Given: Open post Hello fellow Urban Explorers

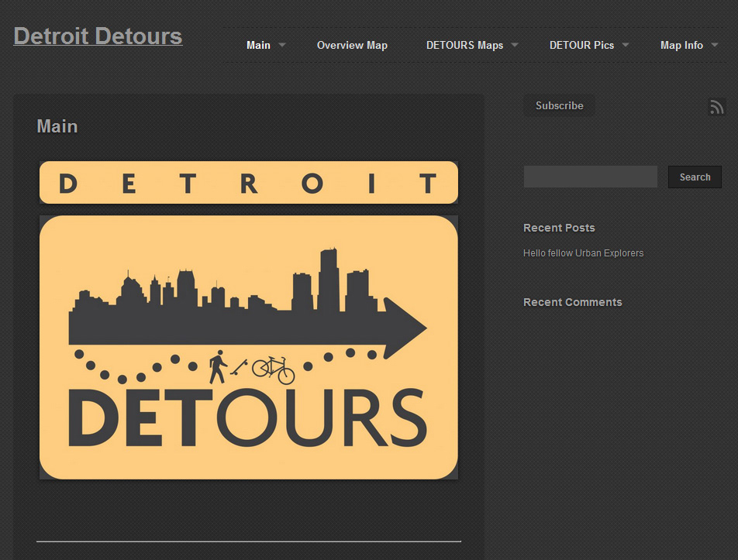Looking at the screenshot, I should 583,253.
